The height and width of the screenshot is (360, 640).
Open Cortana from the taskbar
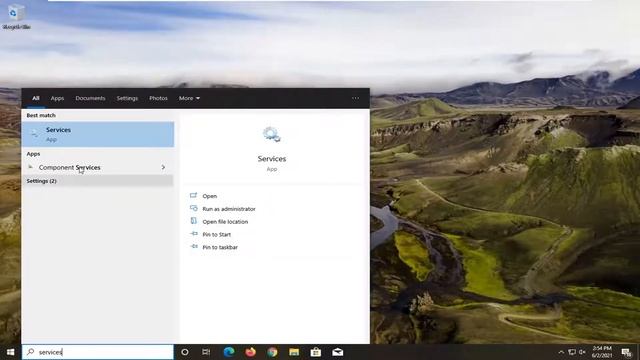185,352
